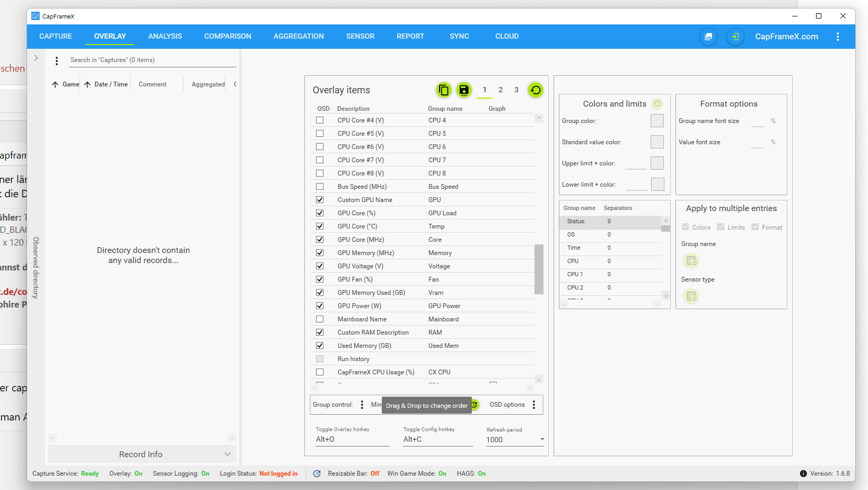Screen dimensions: 868x490
Task: Click the apply icon under Sensor type
Action: tap(691, 296)
